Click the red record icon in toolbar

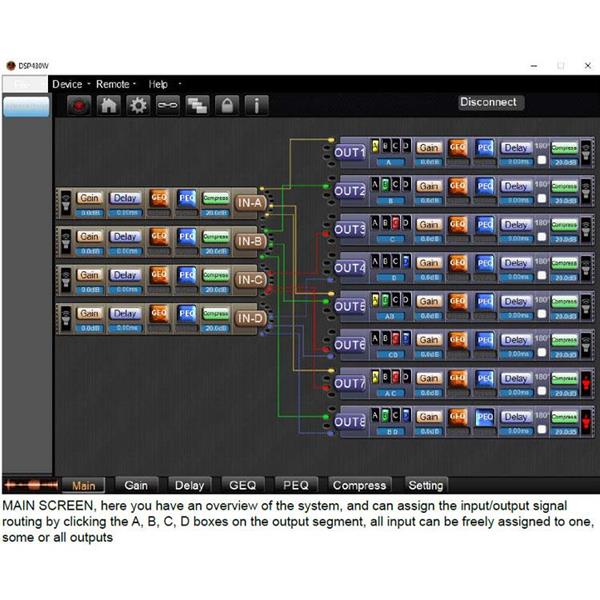coord(79,104)
